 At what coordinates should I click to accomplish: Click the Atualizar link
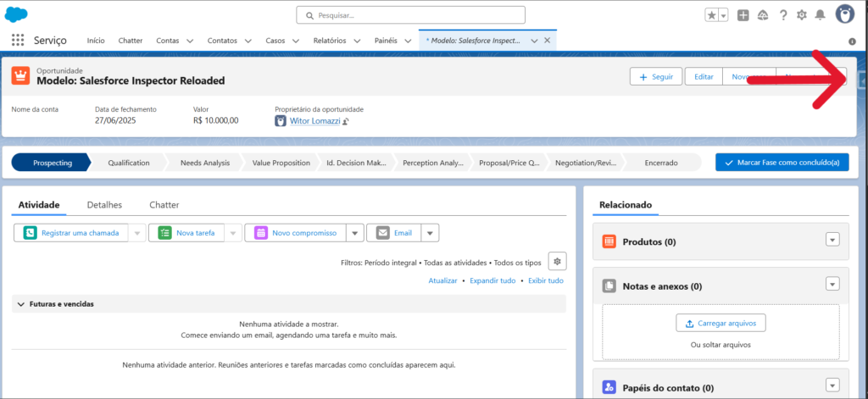click(x=442, y=280)
